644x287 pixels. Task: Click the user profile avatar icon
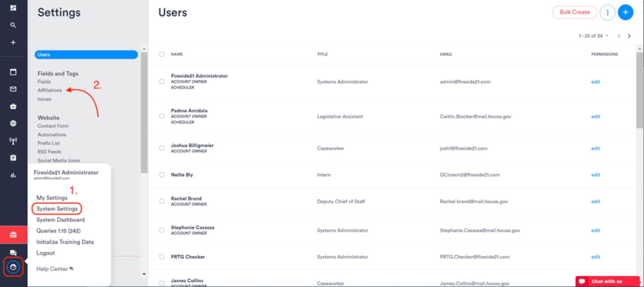13,267
